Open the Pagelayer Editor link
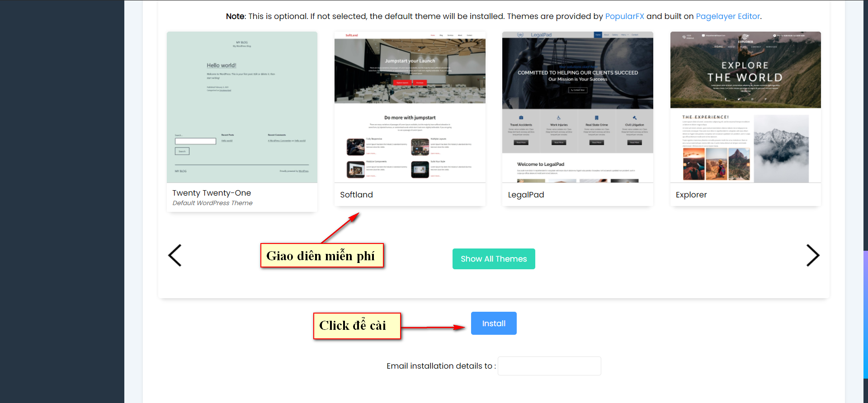Screen dimensions: 868x403 tap(728, 16)
